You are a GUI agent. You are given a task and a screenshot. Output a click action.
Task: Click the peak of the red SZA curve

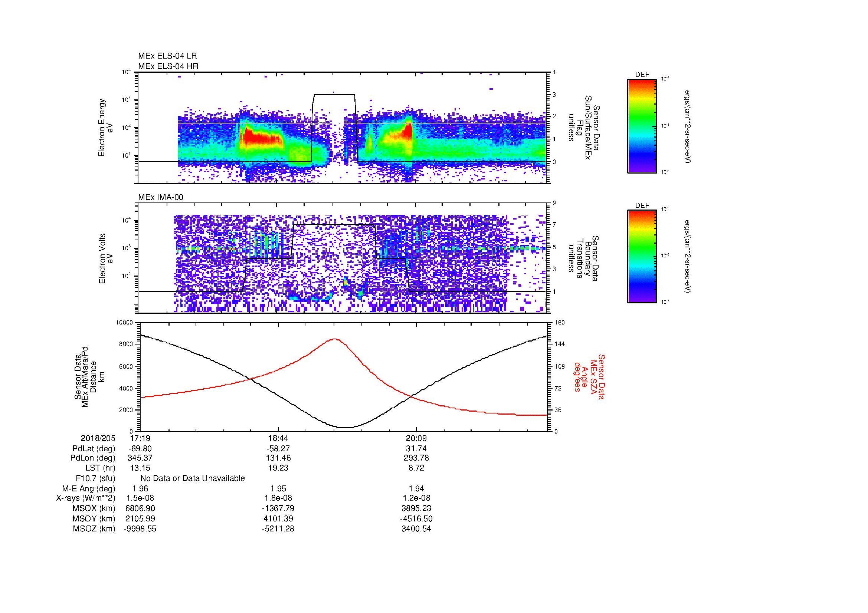point(335,339)
